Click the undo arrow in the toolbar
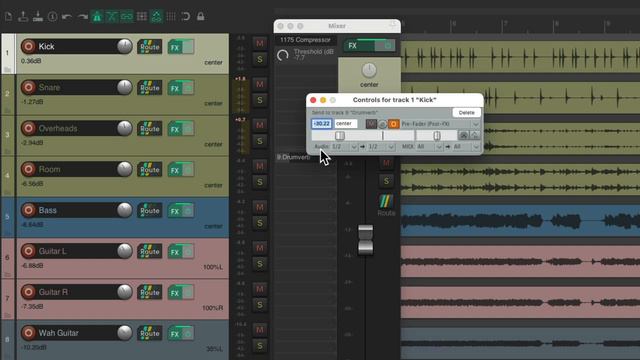Screen dimensions: 640x360 67,17
